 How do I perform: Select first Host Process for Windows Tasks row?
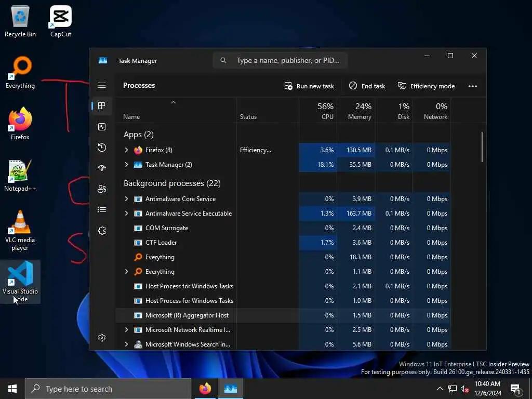pos(283,286)
